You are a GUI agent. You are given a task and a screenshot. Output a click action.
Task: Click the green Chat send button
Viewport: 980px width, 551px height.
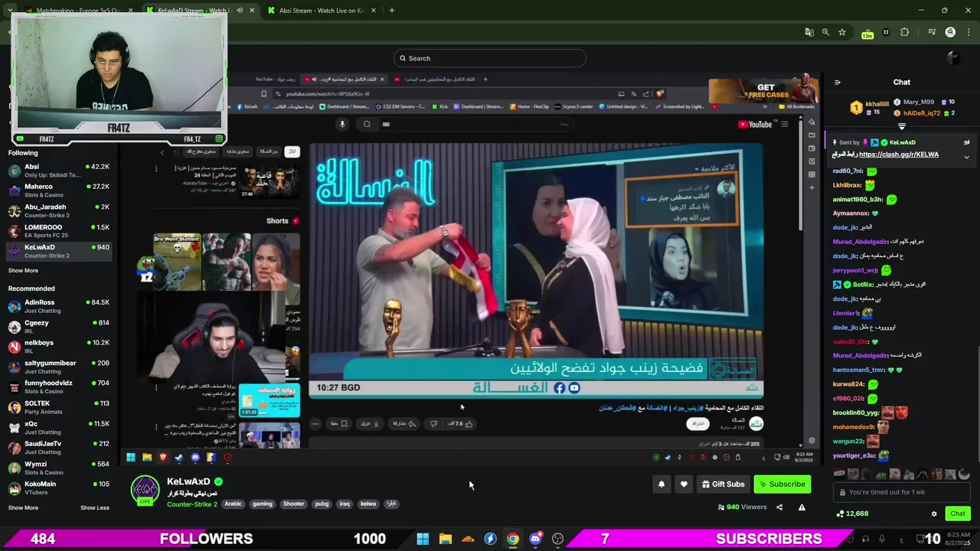pos(958,514)
